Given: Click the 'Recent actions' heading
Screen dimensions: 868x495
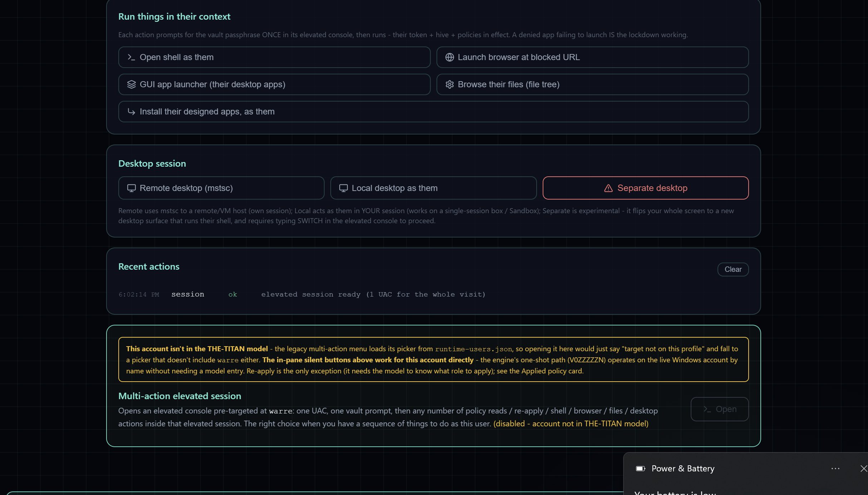Looking at the screenshot, I should 149,266.
